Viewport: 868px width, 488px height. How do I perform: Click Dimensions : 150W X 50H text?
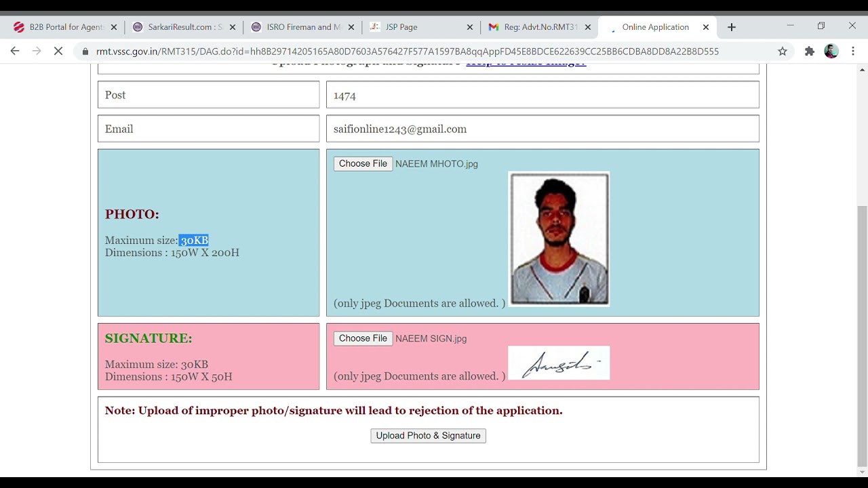point(169,377)
